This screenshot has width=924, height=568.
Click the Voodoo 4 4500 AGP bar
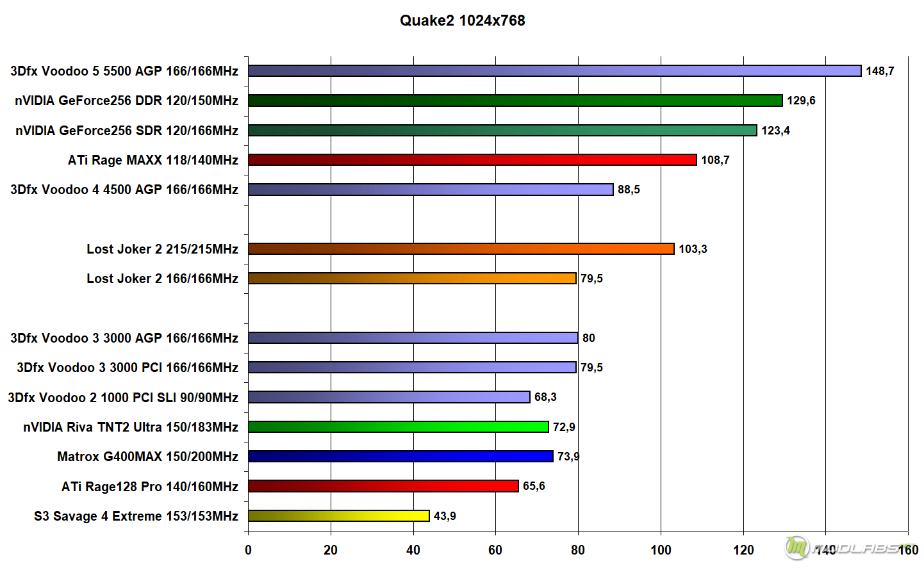[x=431, y=190]
